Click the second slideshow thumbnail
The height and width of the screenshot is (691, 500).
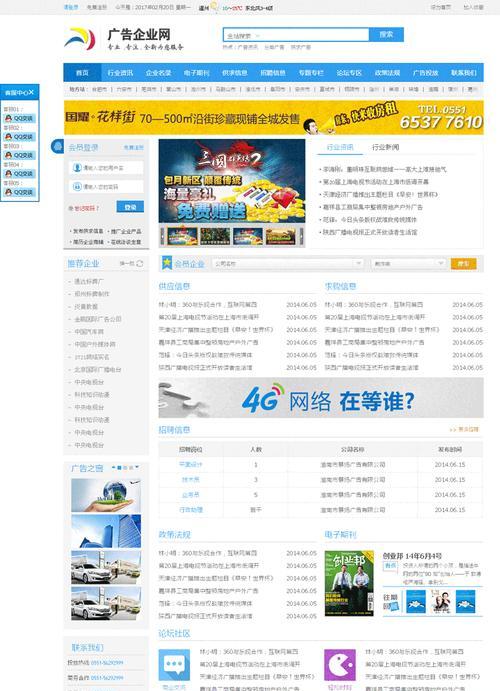(x=215, y=236)
